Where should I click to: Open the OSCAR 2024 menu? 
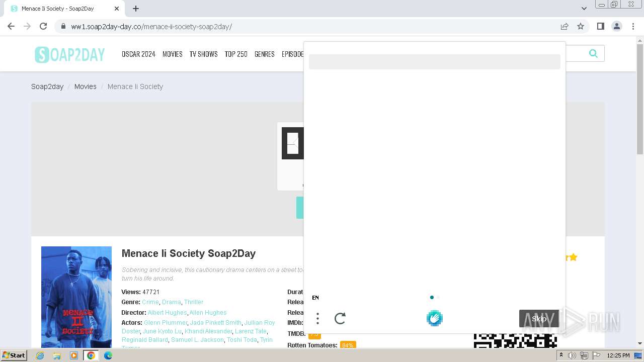coord(138,54)
